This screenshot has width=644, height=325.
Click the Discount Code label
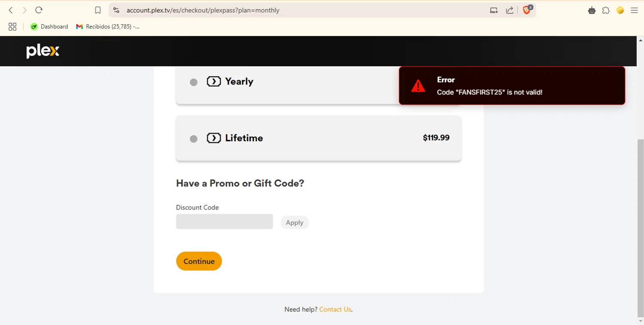(x=197, y=207)
